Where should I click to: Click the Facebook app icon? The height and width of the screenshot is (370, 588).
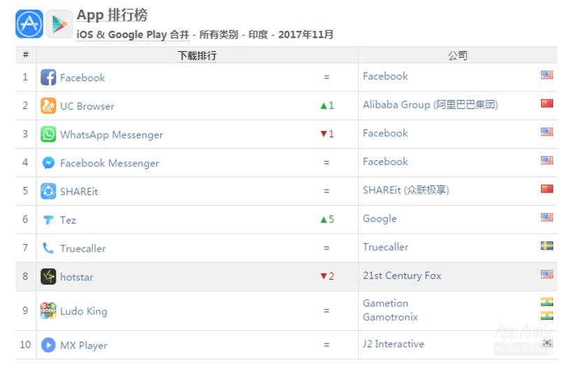[x=48, y=78]
